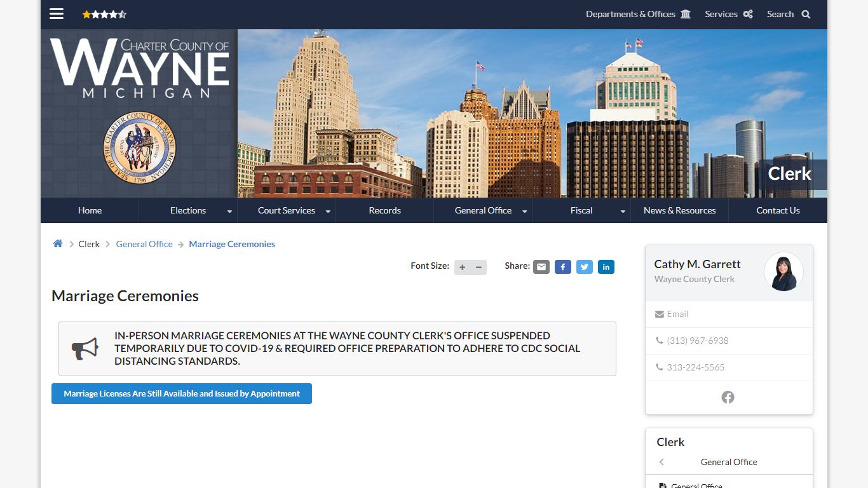Share page on Facebook icon
The width and height of the screenshot is (868, 488).
point(563,267)
